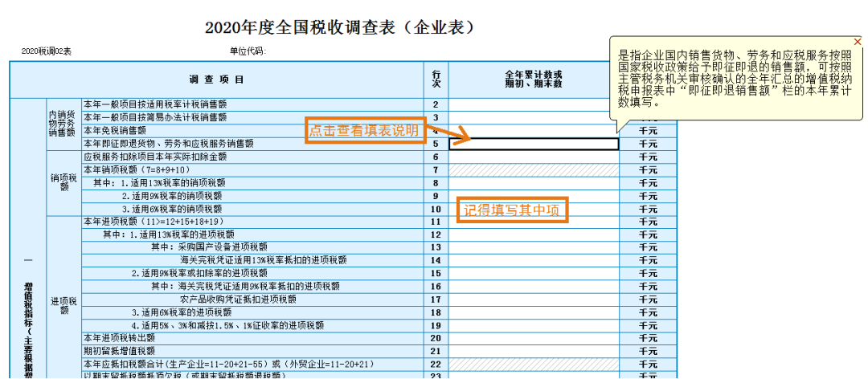
Task: Click the input cell for row 16
Action: (534, 287)
